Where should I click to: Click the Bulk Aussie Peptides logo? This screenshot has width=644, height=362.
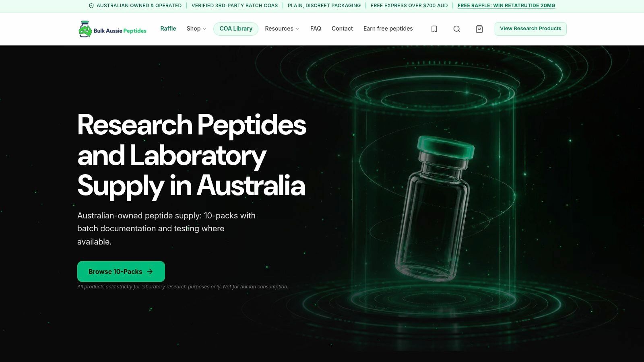point(112,29)
